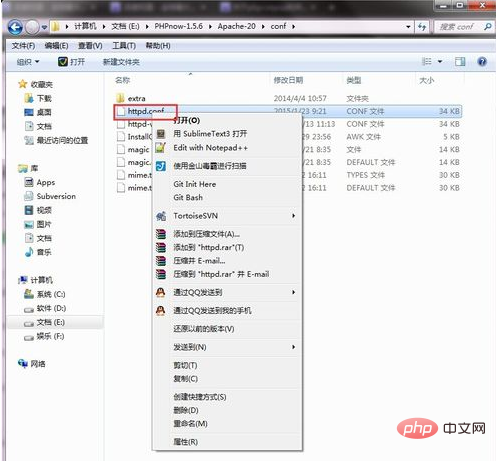Choose 复制(C) in context menu
Image resolution: width=496 pixels, height=461 pixels.
pos(186,379)
